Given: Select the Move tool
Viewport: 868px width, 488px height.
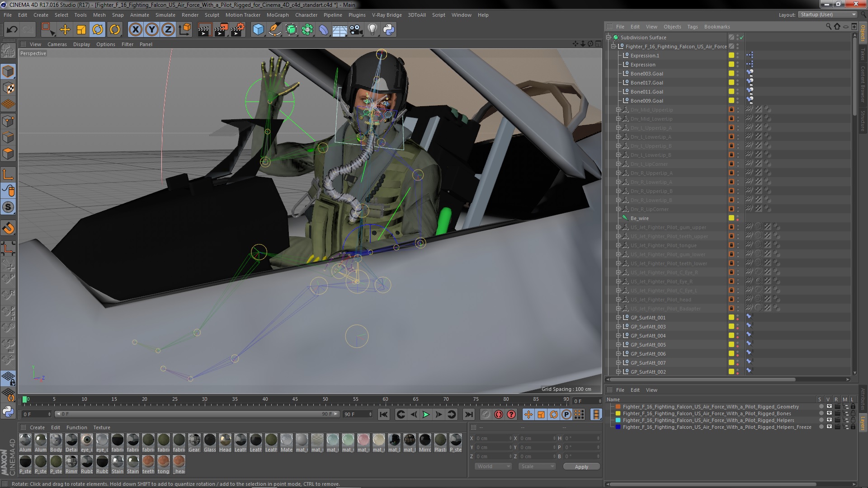Looking at the screenshot, I should coord(65,30).
